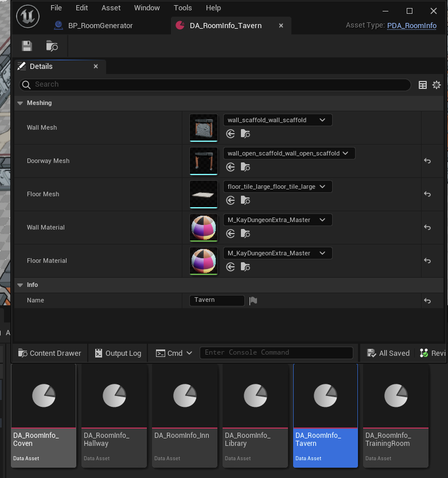Image resolution: width=448 pixels, height=478 pixels.
Task: Click the flag icon next to Tavern name
Action: pyautogui.click(x=253, y=300)
